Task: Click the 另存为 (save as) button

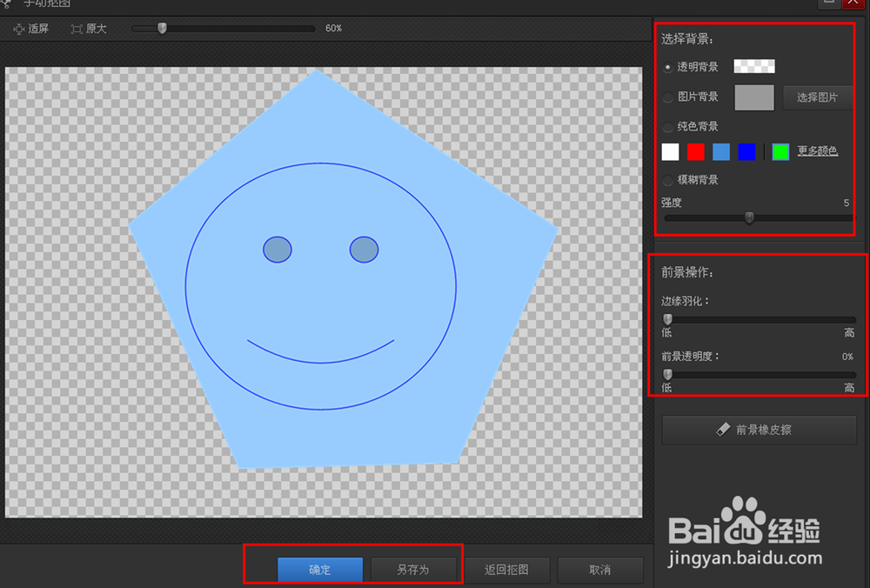Action: [x=414, y=570]
